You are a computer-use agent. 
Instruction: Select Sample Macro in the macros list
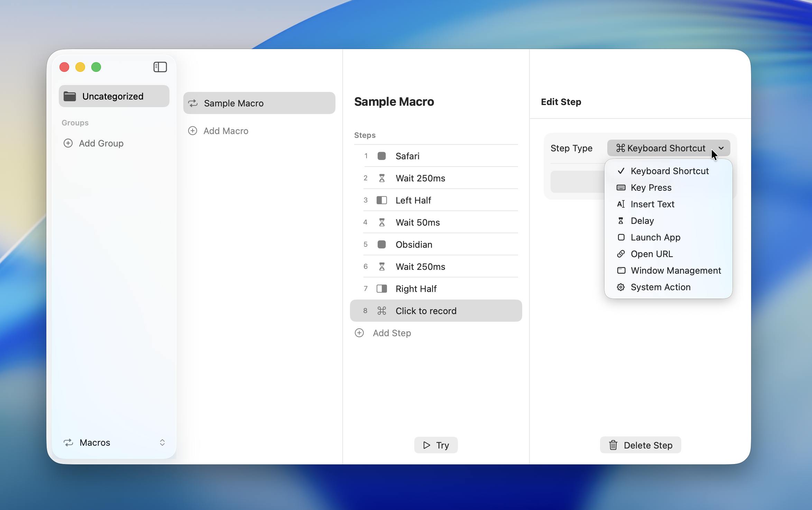234,103
